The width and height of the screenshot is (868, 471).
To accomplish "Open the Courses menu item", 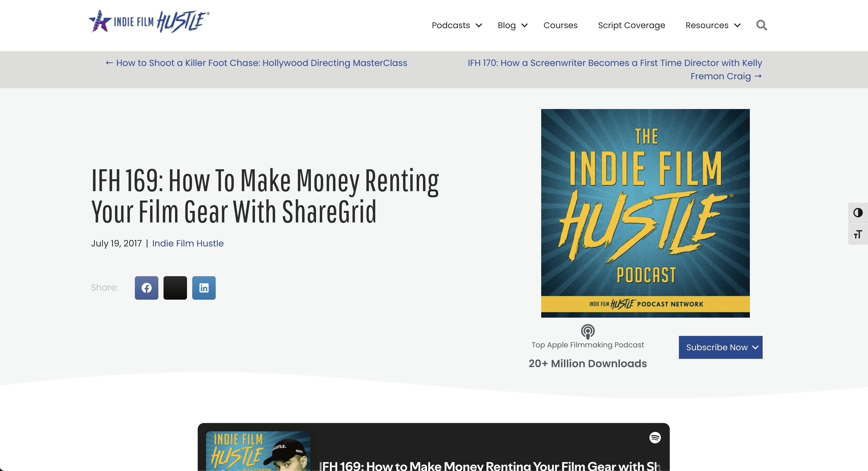I will click(x=560, y=26).
